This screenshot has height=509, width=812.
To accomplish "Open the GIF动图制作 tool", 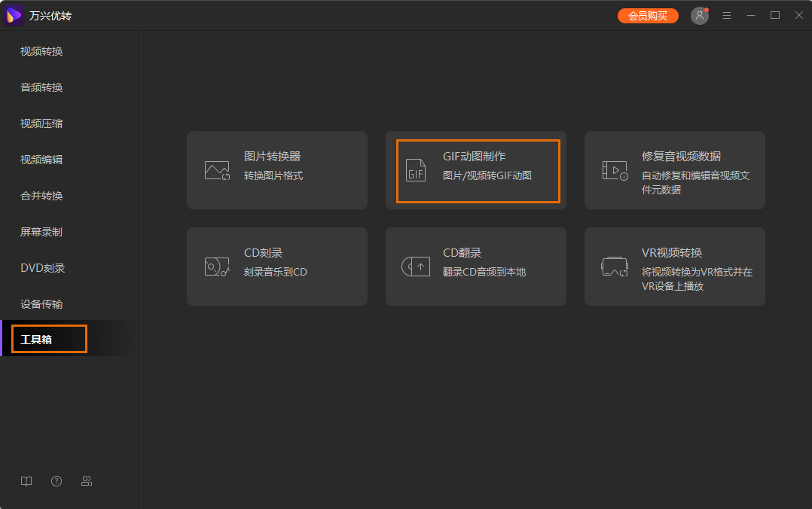I will 477,170.
